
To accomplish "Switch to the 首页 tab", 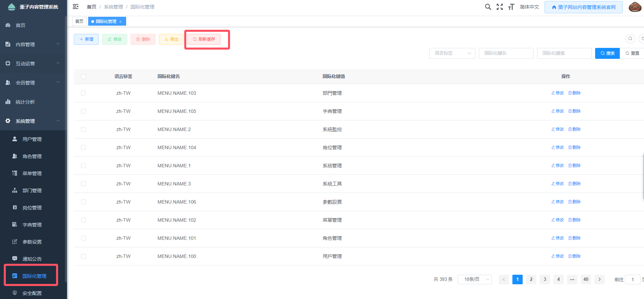I will click(79, 22).
